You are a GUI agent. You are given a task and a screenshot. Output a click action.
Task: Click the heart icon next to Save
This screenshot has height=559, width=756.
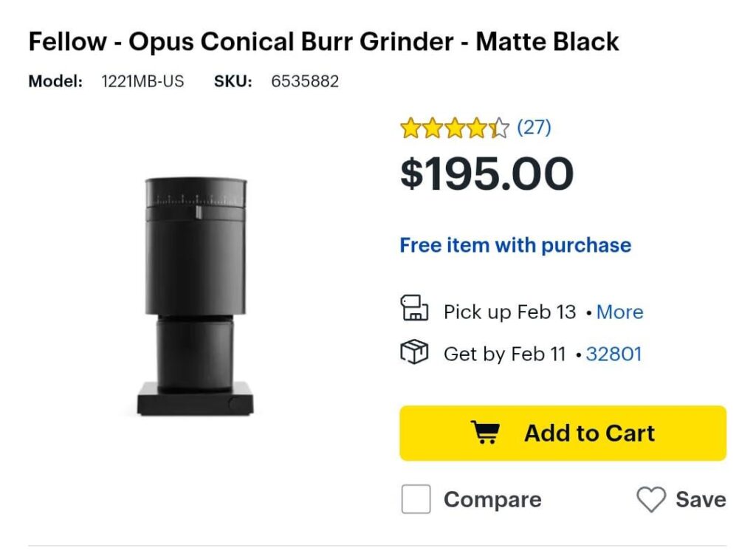pos(651,499)
